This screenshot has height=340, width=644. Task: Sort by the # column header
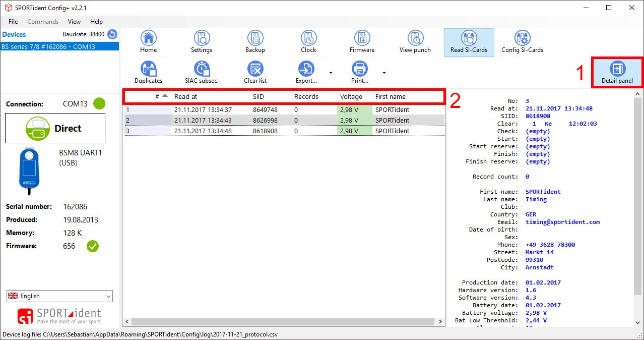click(x=148, y=96)
